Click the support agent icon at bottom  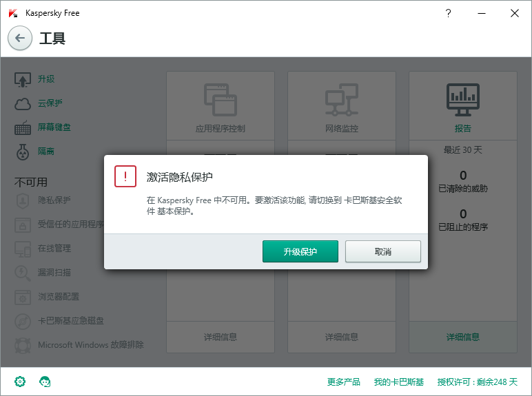point(45,382)
